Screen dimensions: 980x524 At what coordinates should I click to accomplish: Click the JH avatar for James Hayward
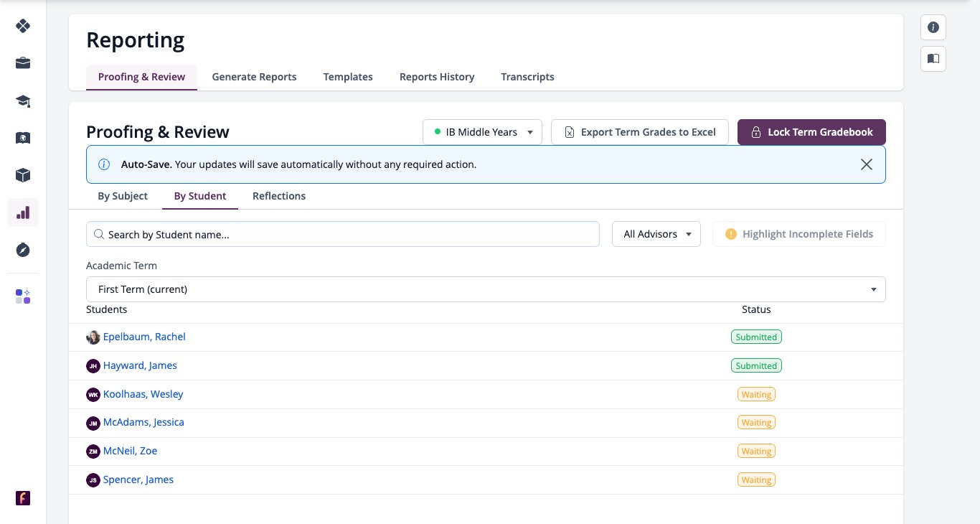[93, 366]
